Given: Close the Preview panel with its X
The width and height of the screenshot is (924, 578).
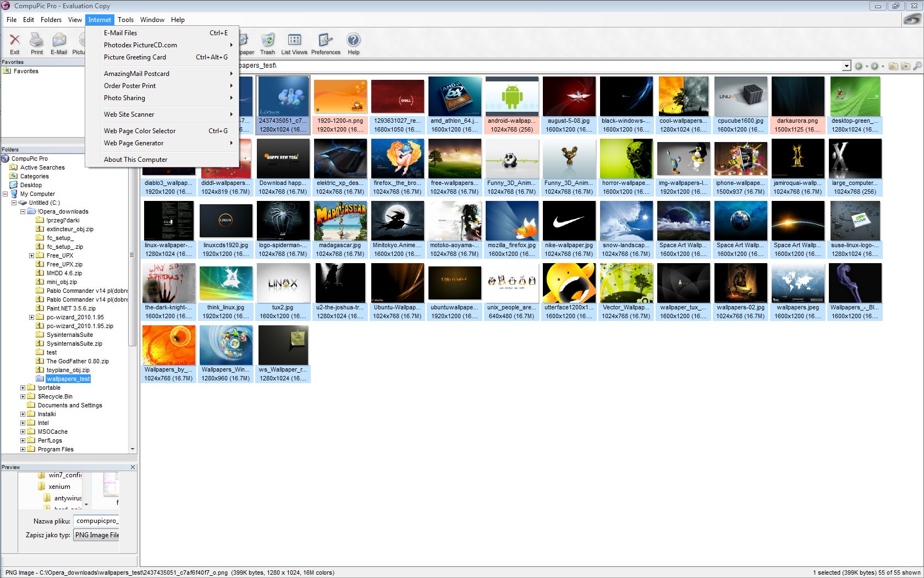Looking at the screenshot, I should [x=133, y=467].
